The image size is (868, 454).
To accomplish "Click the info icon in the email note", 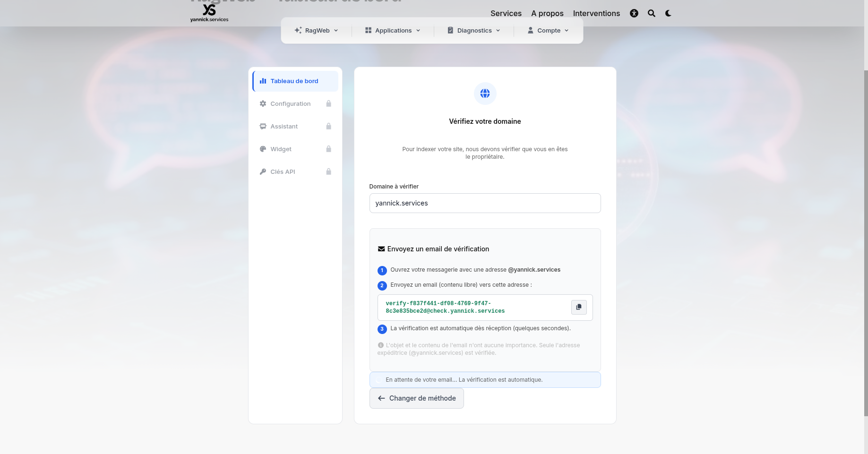I will point(380,345).
